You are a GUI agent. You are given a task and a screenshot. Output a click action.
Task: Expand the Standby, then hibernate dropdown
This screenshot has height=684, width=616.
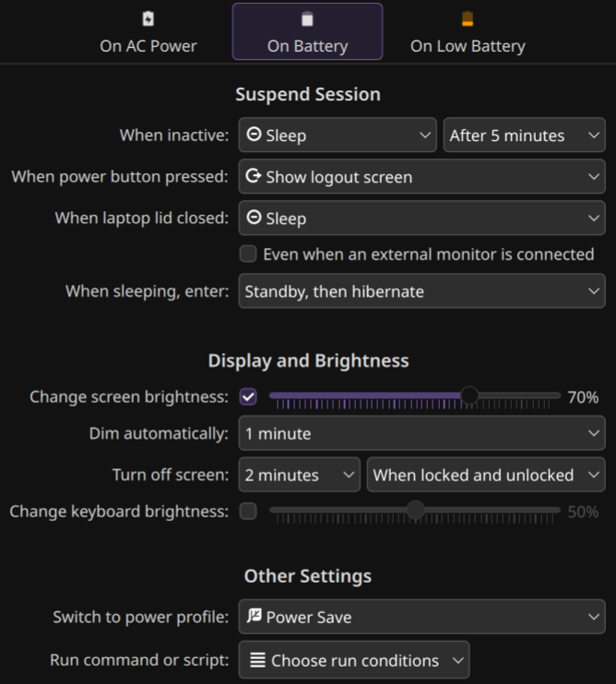point(421,291)
